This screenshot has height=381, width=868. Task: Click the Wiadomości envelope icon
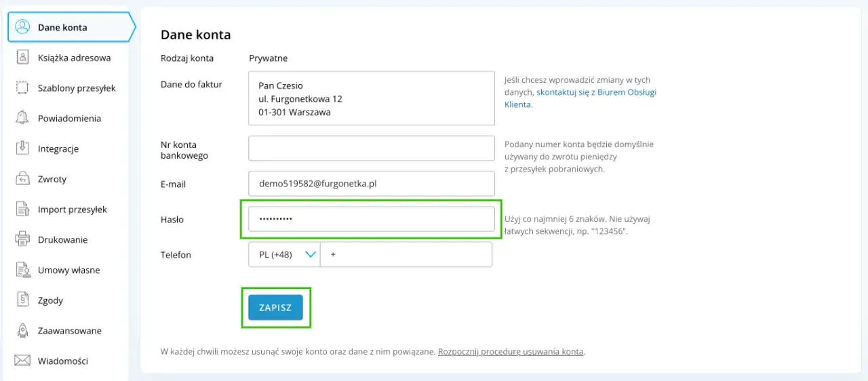click(x=22, y=361)
